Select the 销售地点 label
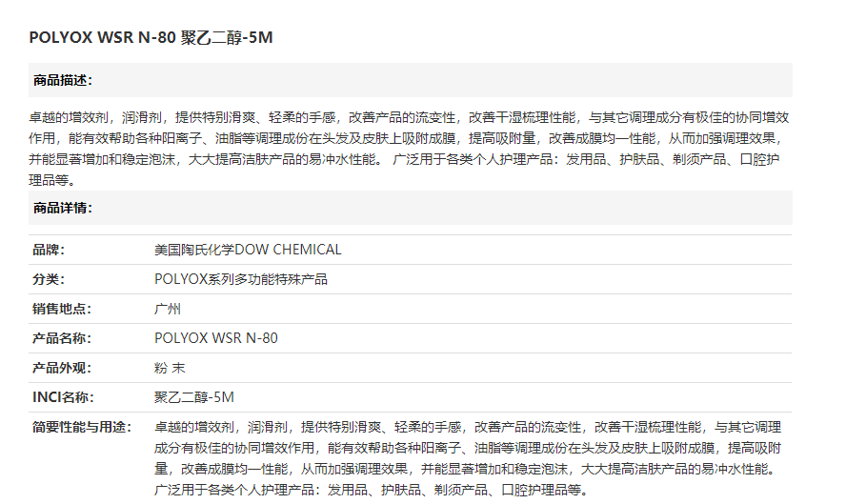 tap(62, 309)
